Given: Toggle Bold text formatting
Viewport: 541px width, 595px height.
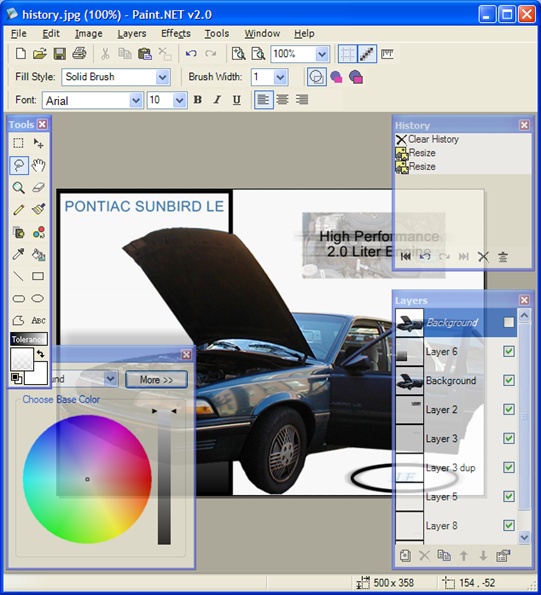Looking at the screenshot, I should pos(198,100).
